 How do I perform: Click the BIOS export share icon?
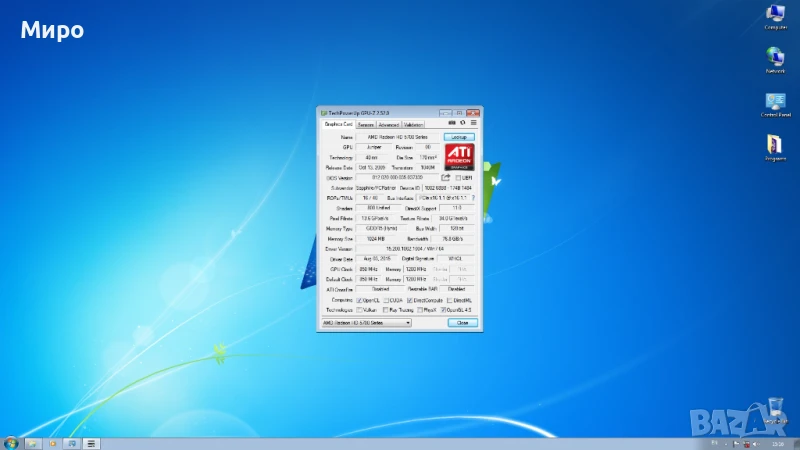pos(446,177)
